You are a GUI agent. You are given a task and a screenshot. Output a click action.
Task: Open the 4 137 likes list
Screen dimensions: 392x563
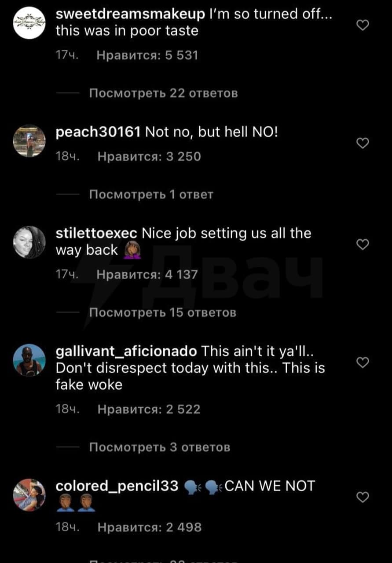(x=147, y=274)
